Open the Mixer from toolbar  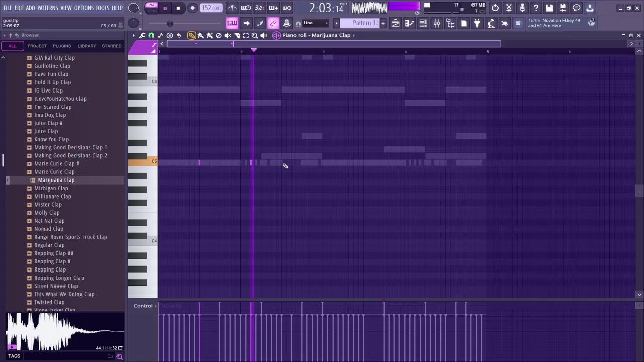tap(436, 23)
